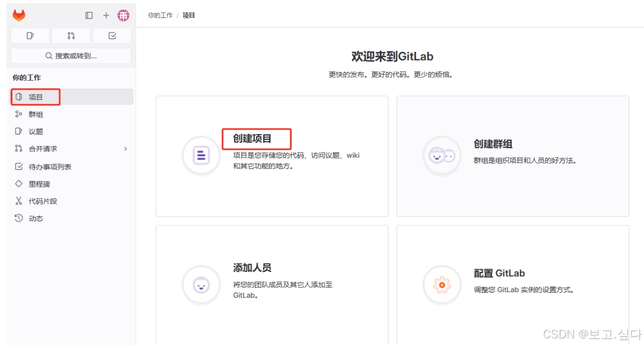The height and width of the screenshot is (345, 644).
Task: Select the issues shortcut icon atop the sidebar
Action: 30,35
